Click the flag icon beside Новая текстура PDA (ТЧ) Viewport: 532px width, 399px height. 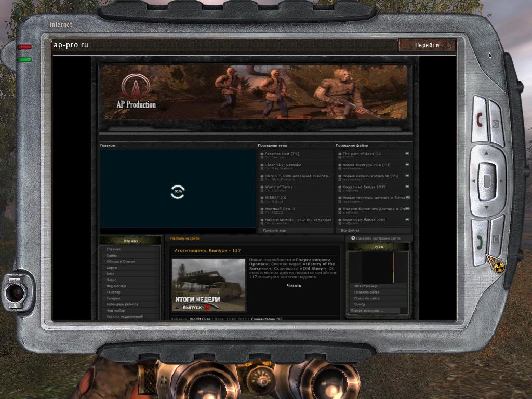pos(407,165)
